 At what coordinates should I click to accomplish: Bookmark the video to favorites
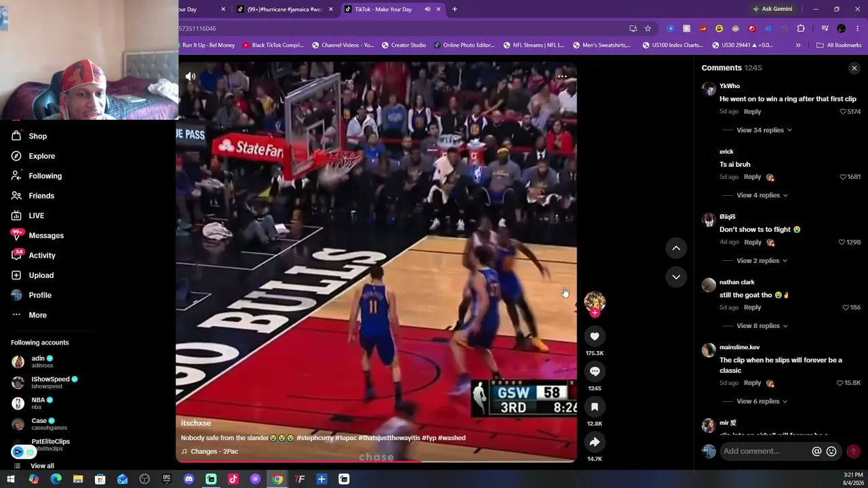tap(595, 407)
